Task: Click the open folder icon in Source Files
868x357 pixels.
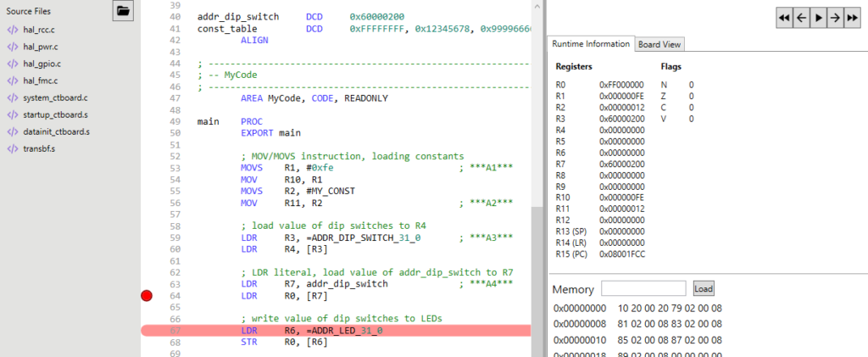Action: pos(124,11)
